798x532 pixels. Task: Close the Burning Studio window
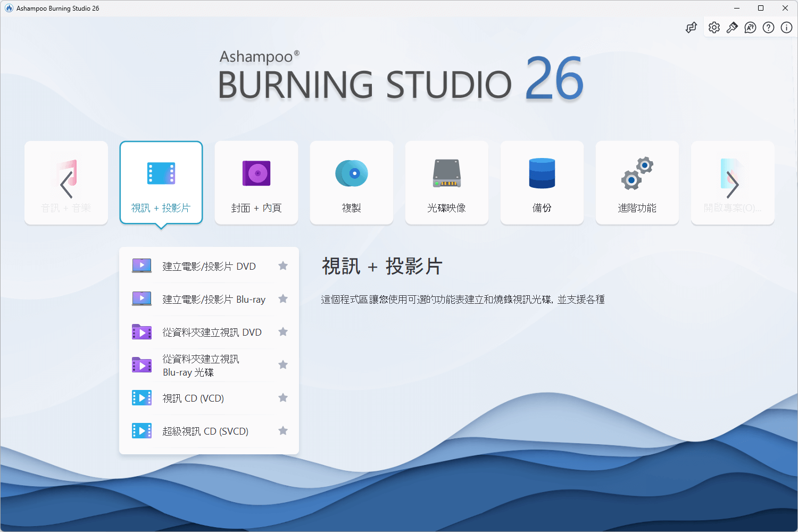click(x=785, y=8)
